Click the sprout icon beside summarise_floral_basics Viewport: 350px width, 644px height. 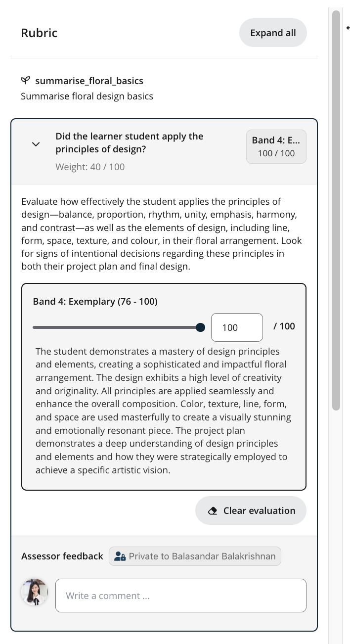pyautogui.click(x=26, y=81)
